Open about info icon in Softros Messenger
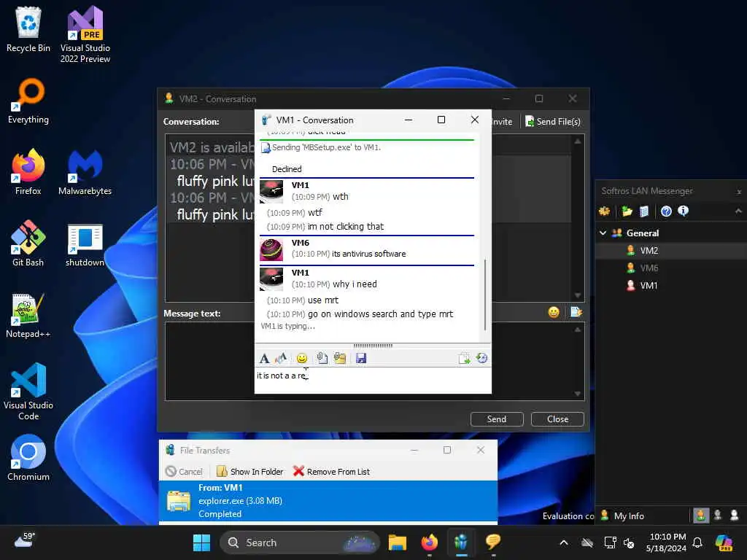The width and height of the screenshot is (747, 560). 683,211
